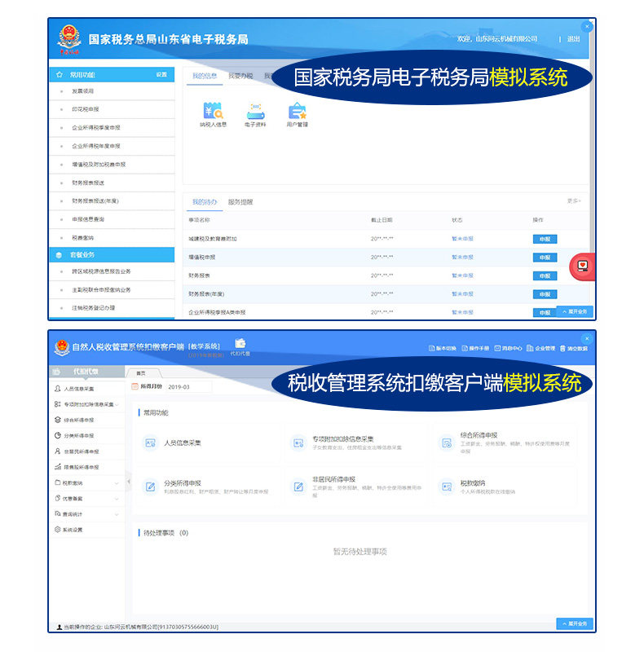The width and height of the screenshot is (644, 652).
Task: Switch to the 我的待办 tab
Action: [x=205, y=202]
